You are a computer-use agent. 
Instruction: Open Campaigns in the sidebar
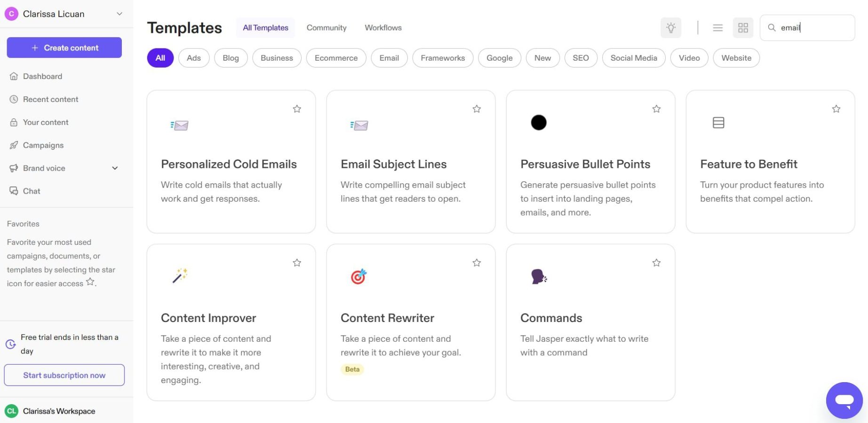tap(43, 145)
